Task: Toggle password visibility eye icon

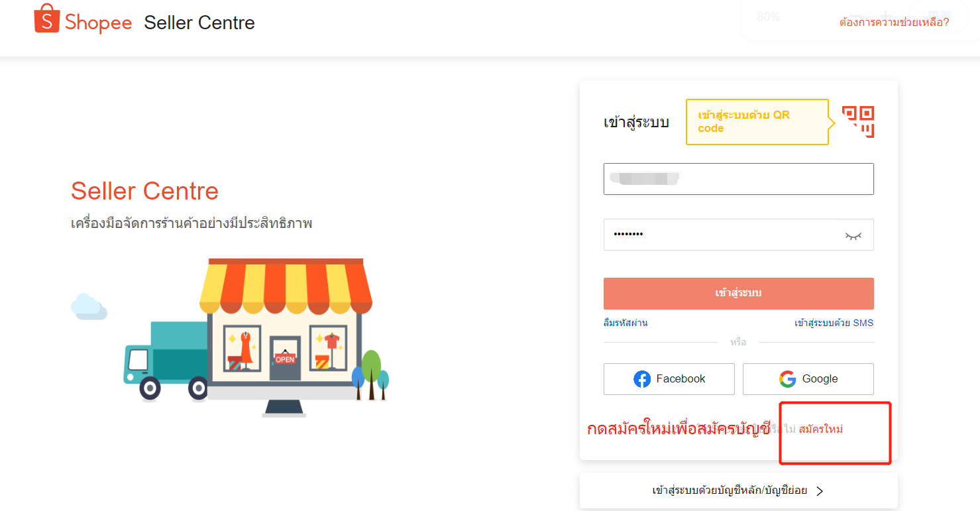Action: tap(853, 235)
